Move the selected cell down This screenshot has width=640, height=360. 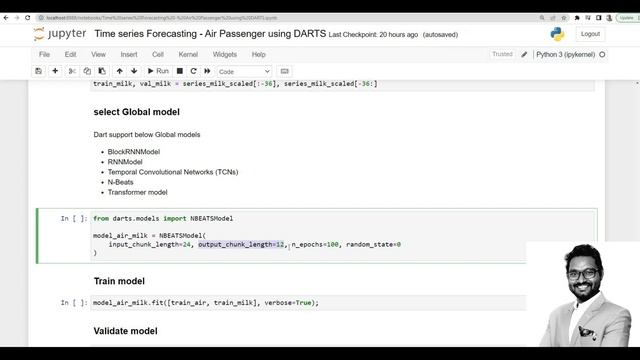coord(134,71)
